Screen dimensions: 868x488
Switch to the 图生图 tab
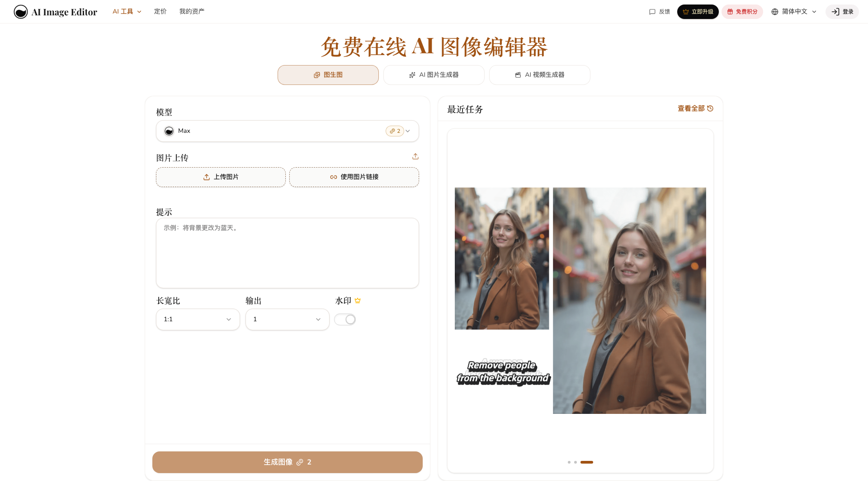pos(328,75)
